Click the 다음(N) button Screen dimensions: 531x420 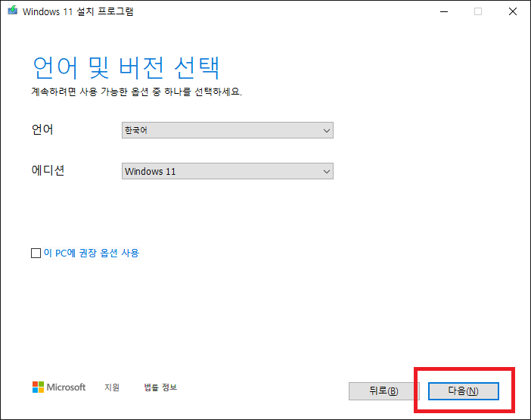pos(463,391)
